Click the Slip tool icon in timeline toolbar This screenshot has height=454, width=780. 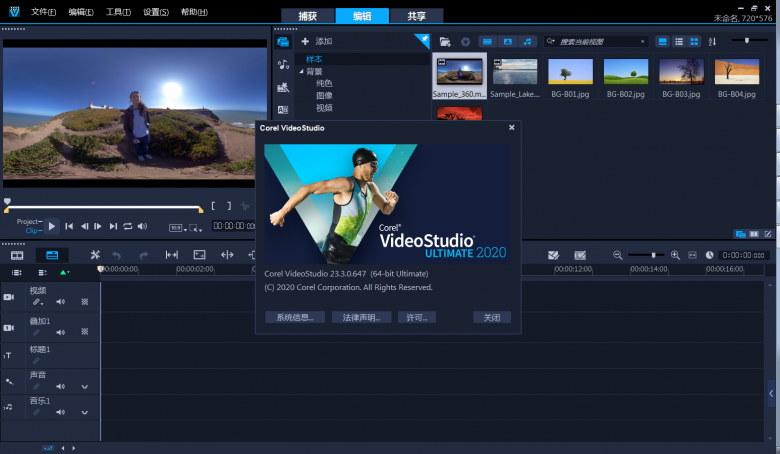coord(172,255)
